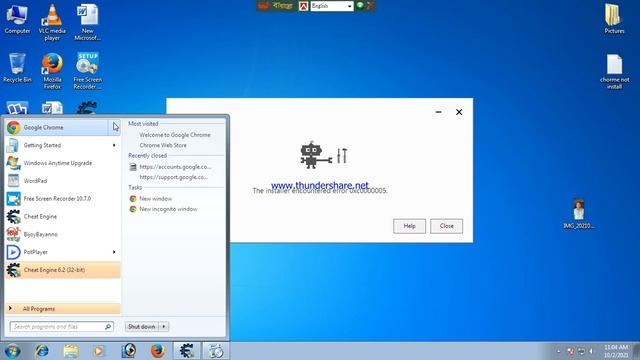640x360 pixels.
Task: Open Windows Media Player in taskbar
Action: 99,351
